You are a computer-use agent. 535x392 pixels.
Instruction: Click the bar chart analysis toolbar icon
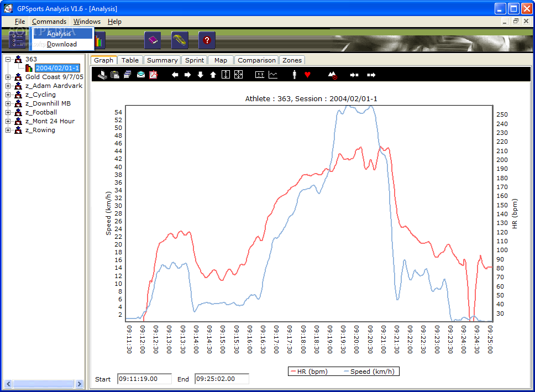click(99, 40)
